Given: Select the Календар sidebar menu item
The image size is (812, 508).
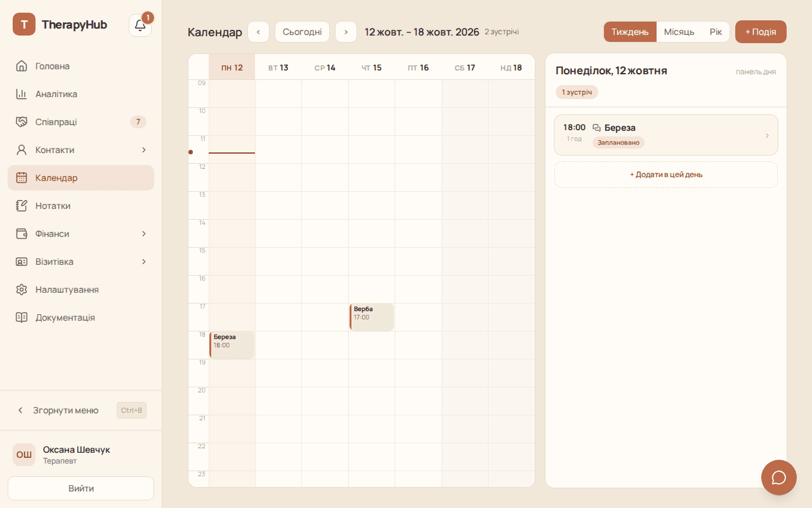Looking at the screenshot, I should (x=81, y=178).
